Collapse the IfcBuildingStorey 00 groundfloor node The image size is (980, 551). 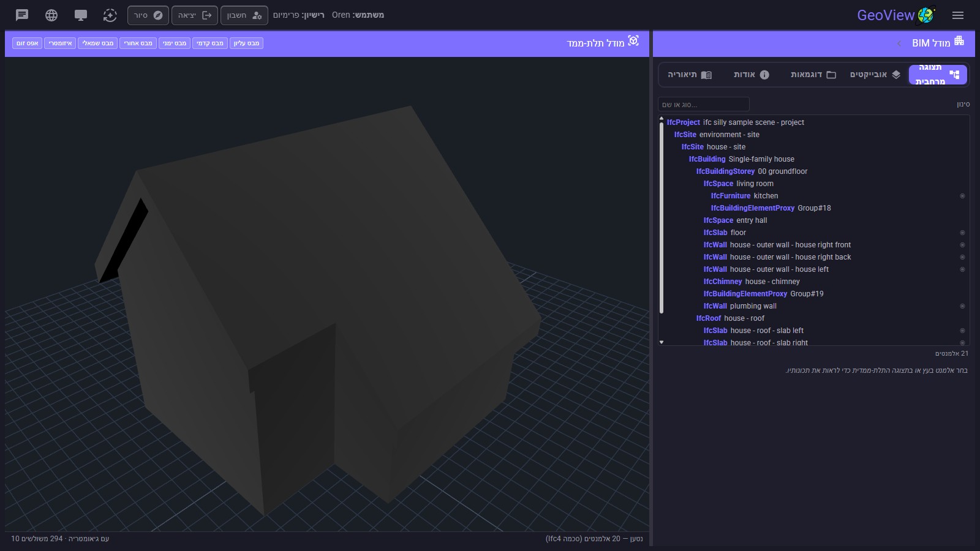pyautogui.click(x=752, y=171)
